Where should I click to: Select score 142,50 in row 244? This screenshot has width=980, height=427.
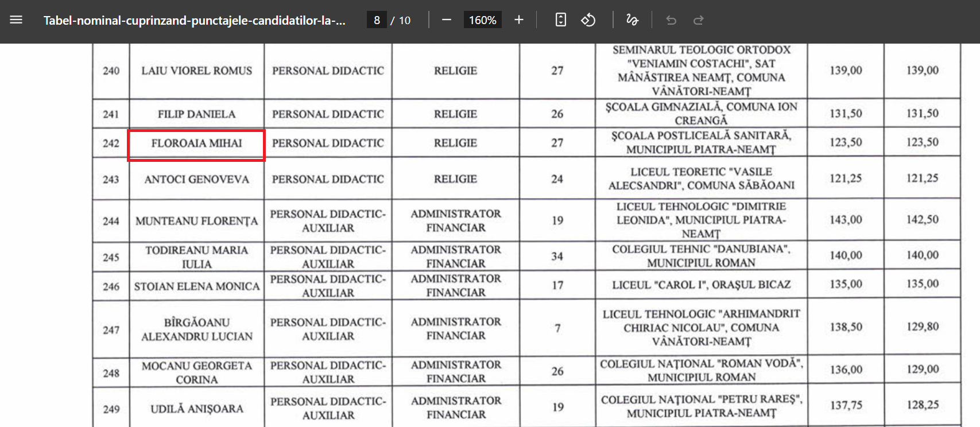coord(923,219)
